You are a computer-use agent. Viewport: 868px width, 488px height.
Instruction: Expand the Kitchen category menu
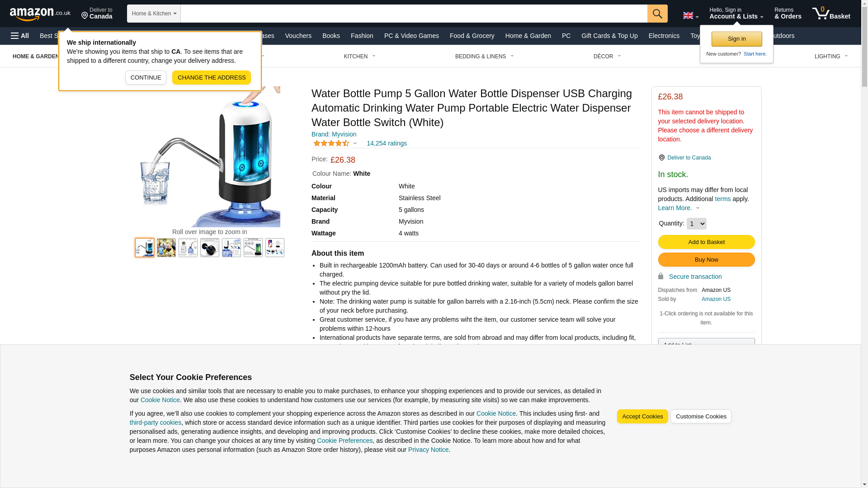(x=360, y=56)
